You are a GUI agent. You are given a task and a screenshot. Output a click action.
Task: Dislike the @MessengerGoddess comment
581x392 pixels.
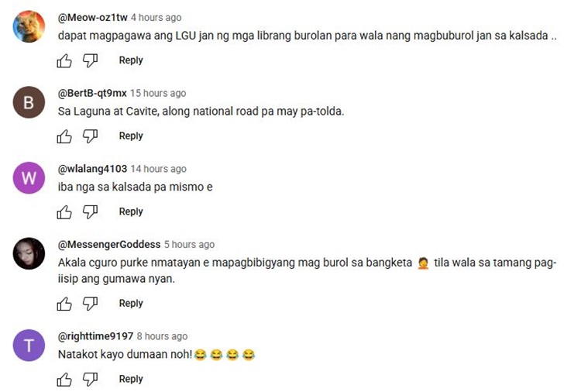[90, 304]
